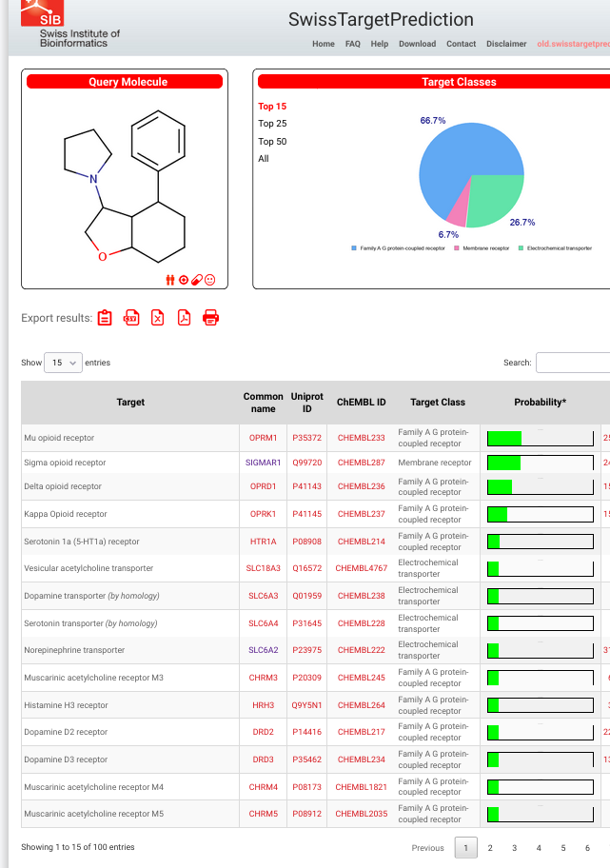Sort table by Target Class column
Screen dimensions: 610x868
438,403
